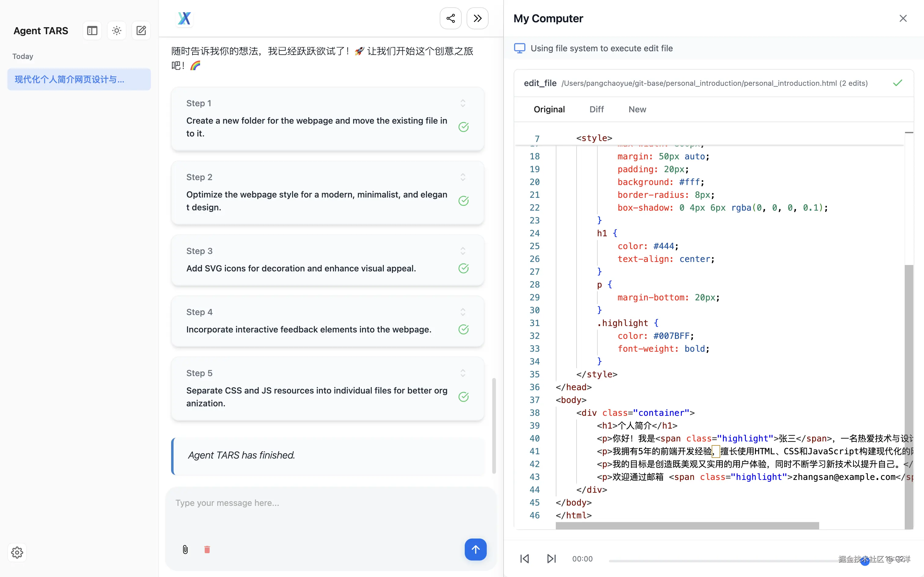924x577 pixels.
Task: Expand the Step 3 card chevron
Action: (x=463, y=251)
